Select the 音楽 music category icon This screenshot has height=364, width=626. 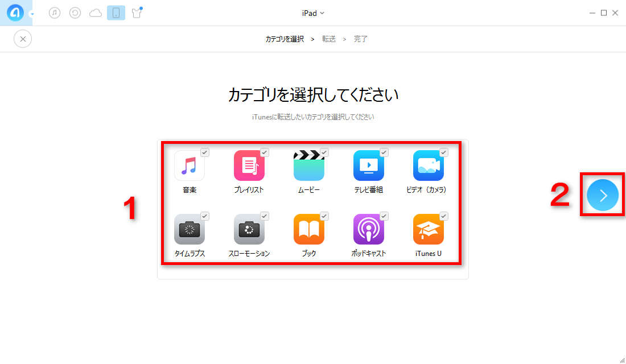(190, 166)
